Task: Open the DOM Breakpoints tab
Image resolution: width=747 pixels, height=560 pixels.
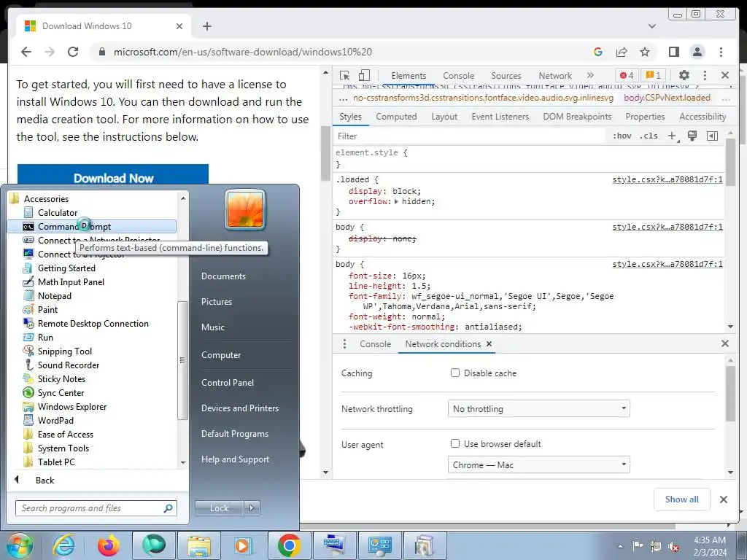Action: click(x=577, y=117)
